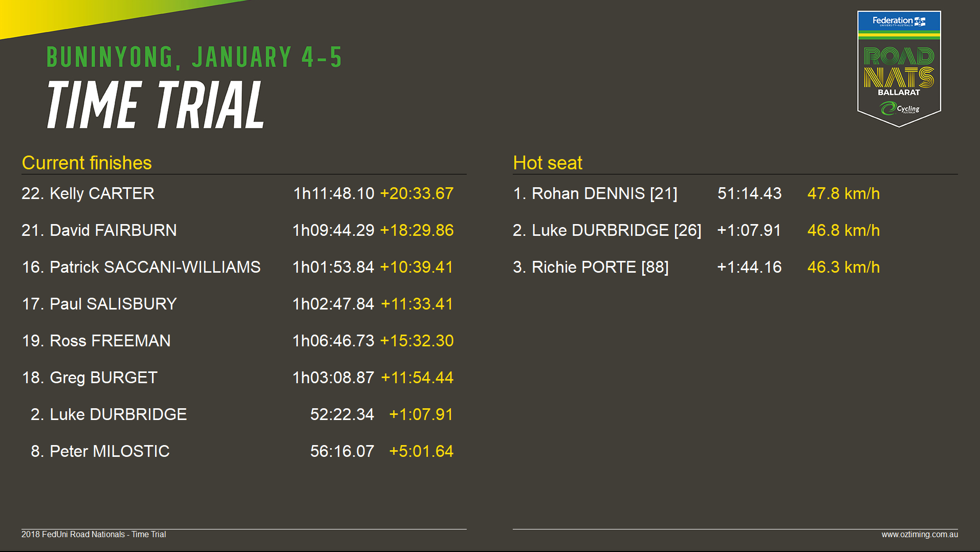This screenshot has height=552, width=980.
Task: Click Rohan DENNIS hot seat entry
Action: click(696, 193)
